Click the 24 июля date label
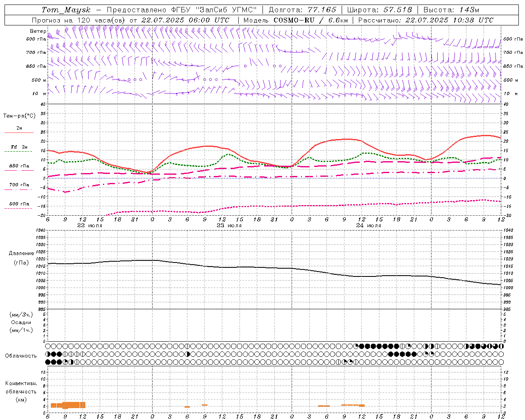This screenshot has width=525, height=420. pyautogui.click(x=369, y=226)
